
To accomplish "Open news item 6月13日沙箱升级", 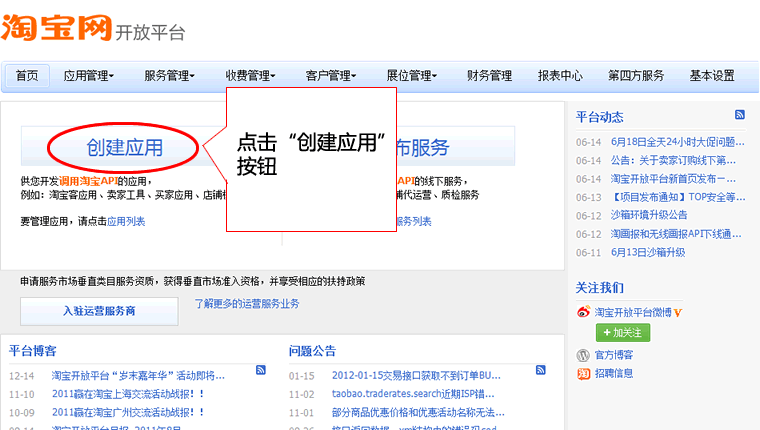I will 648,253.
